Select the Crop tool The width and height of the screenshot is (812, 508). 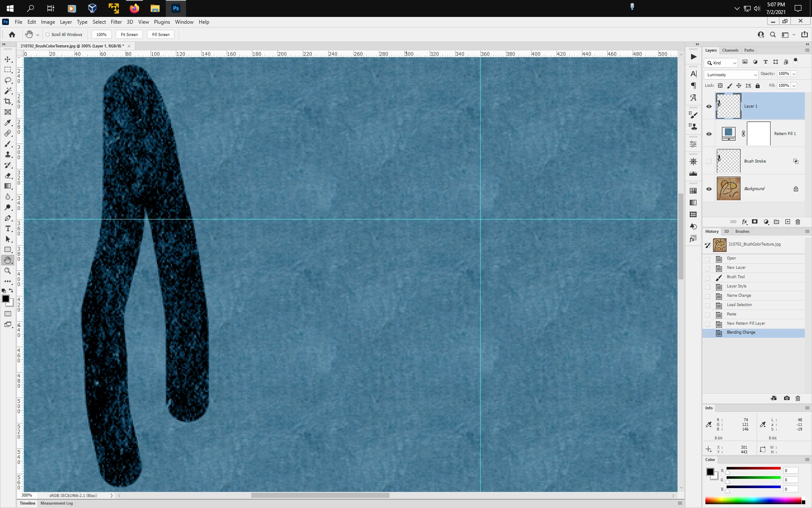[8, 102]
